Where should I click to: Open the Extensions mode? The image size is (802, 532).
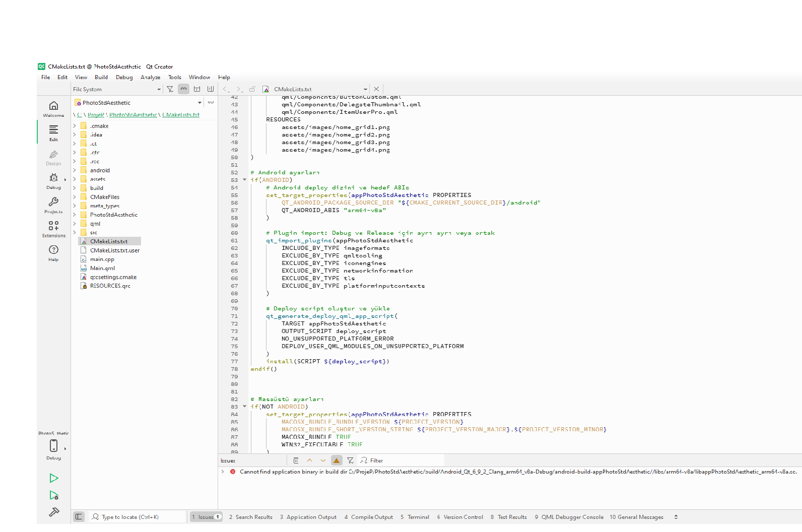click(x=53, y=229)
